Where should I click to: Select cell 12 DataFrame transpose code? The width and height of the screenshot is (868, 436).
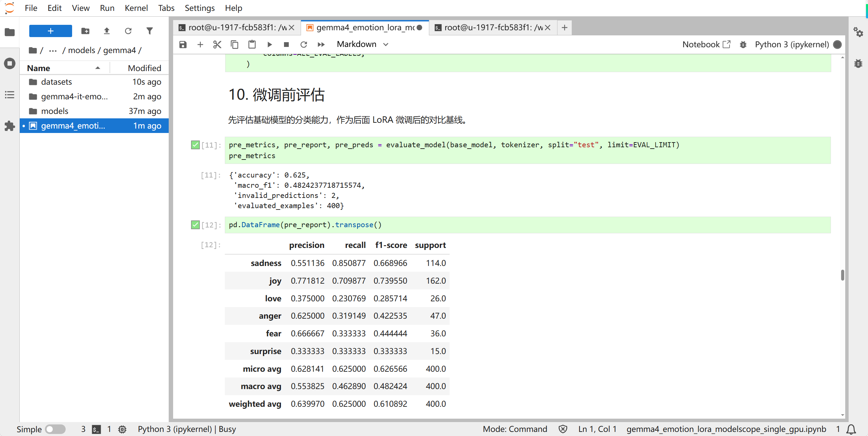528,225
